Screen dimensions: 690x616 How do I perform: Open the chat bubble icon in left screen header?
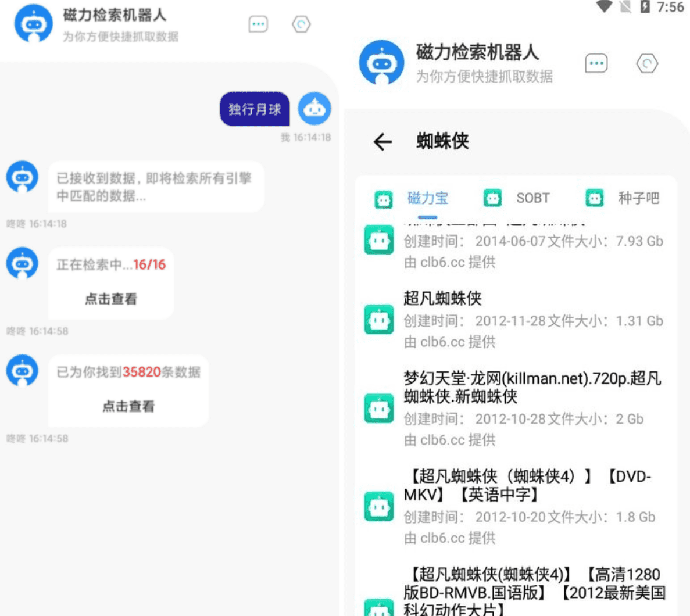[258, 24]
